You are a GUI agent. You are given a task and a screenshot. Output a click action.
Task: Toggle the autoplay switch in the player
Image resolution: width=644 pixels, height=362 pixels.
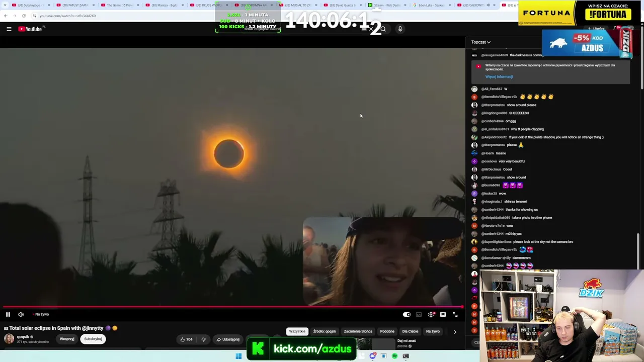[x=407, y=314]
